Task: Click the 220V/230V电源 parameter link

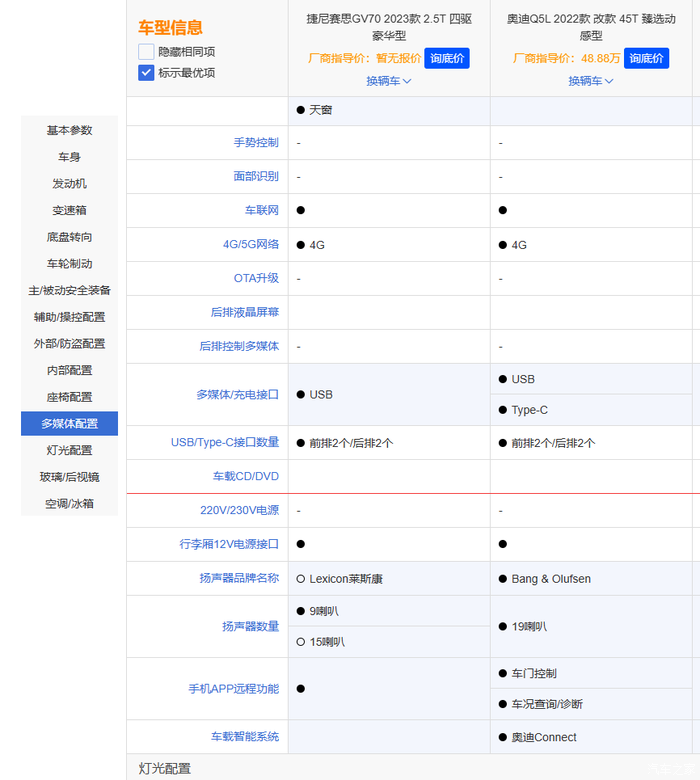Action: [x=239, y=510]
